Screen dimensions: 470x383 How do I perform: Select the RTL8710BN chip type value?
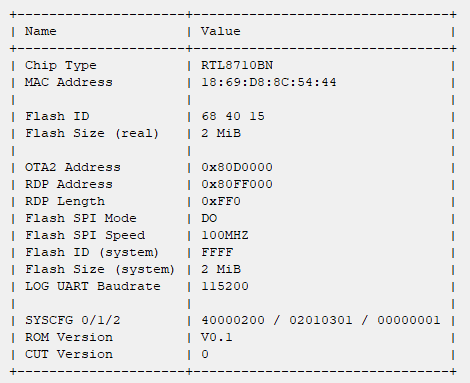[x=237, y=65]
